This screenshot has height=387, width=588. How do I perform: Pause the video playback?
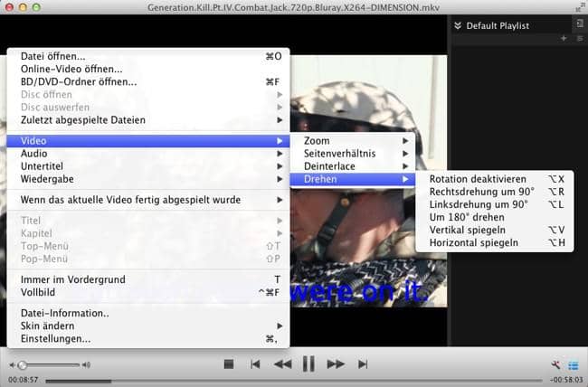coord(308,363)
